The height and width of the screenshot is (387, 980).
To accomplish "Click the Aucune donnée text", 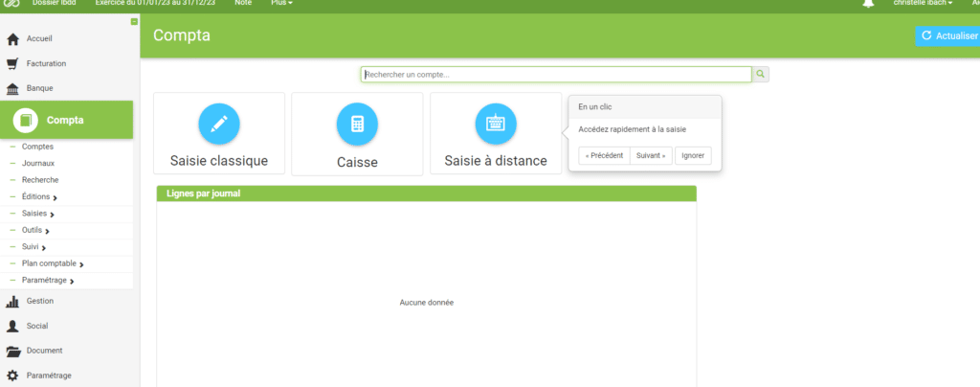I will pyautogui.click(x=426, y=303).
